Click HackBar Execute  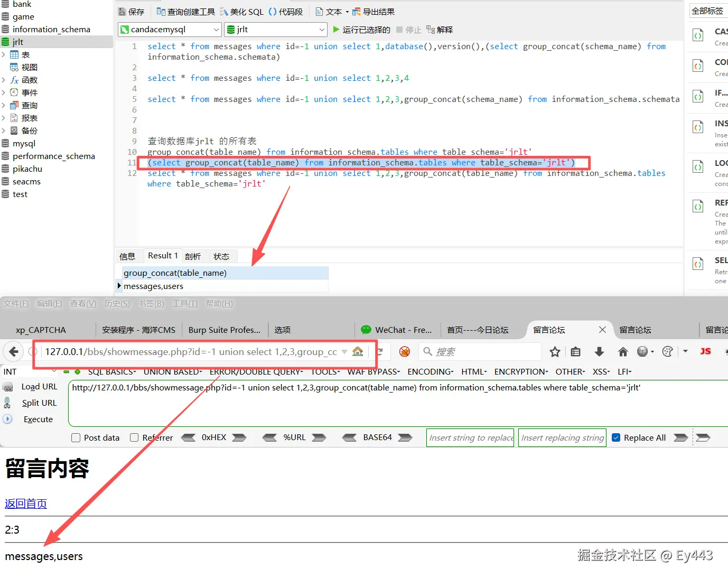(x=38, y=419)
